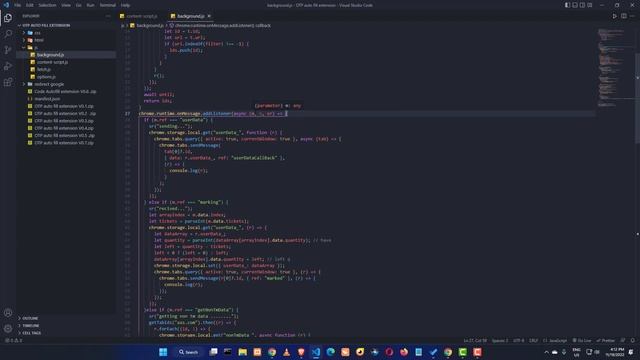
Task: Open the Terminal menu
Action: (108, 5)
